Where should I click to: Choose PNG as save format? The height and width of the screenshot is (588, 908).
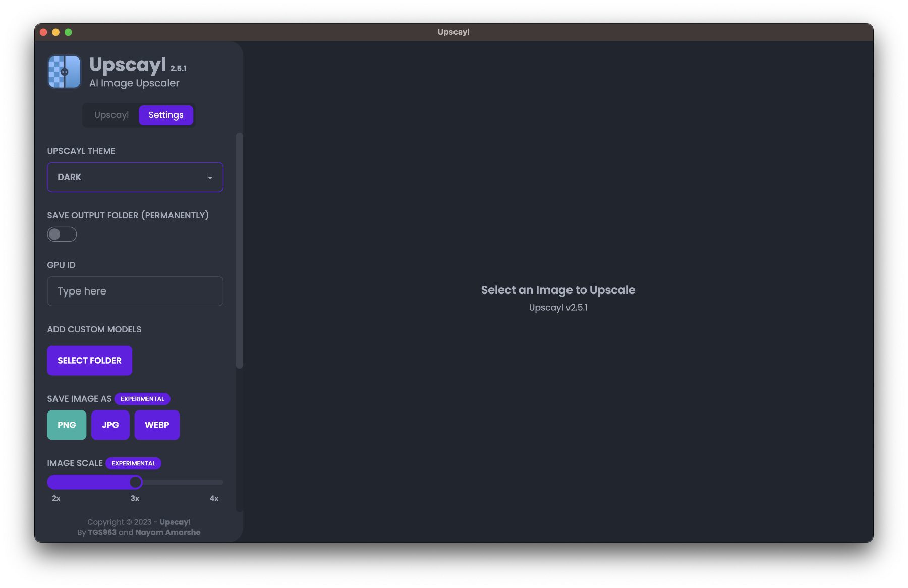[67, 425]
